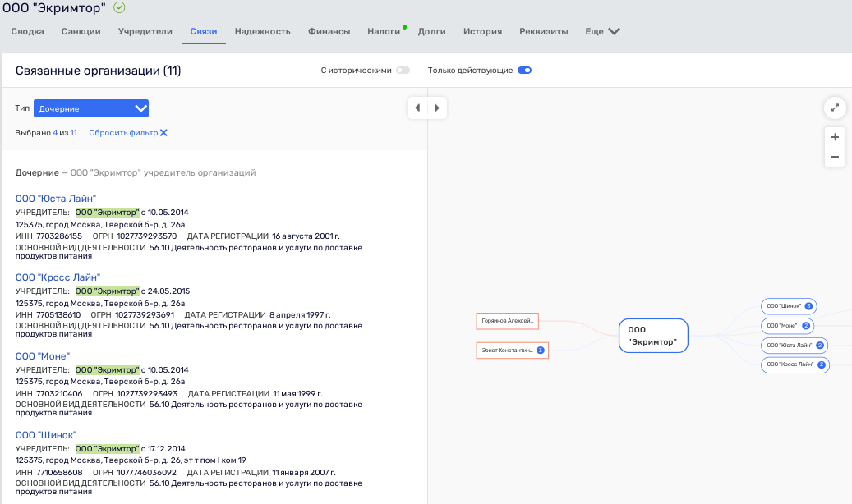The height and width of the screenshot is (504, 852).
Task: Click the left arrow panel navigation
Action: [417, 108]
